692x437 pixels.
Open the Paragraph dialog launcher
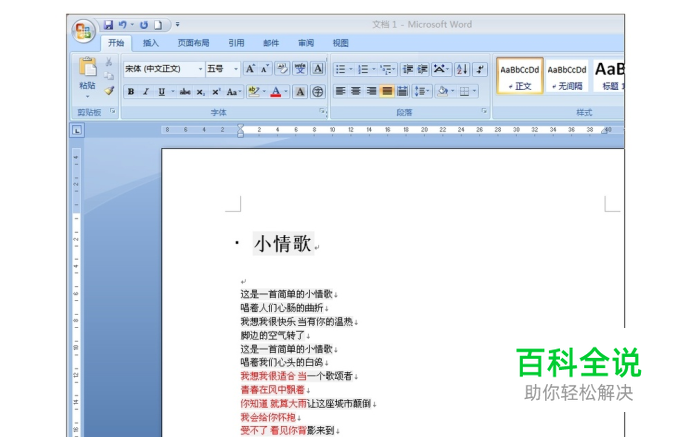[x=484, y=111]
